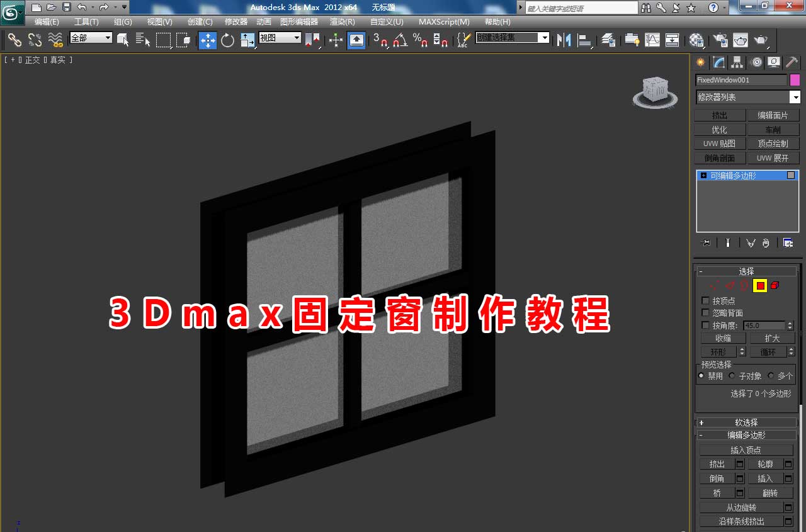Open the MAXScript(M) menu
Viewport: 806px width, 532px height.
(x=444, y=21)
